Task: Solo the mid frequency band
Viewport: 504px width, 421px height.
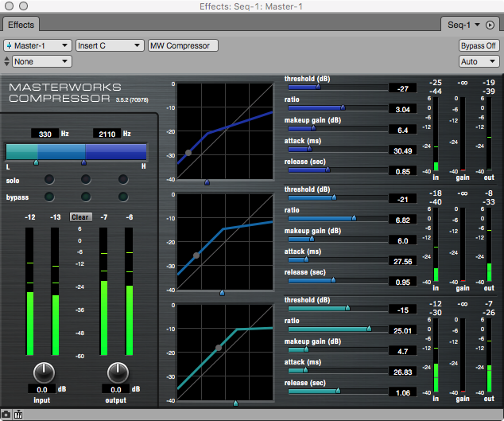Action: click(86, 179)
